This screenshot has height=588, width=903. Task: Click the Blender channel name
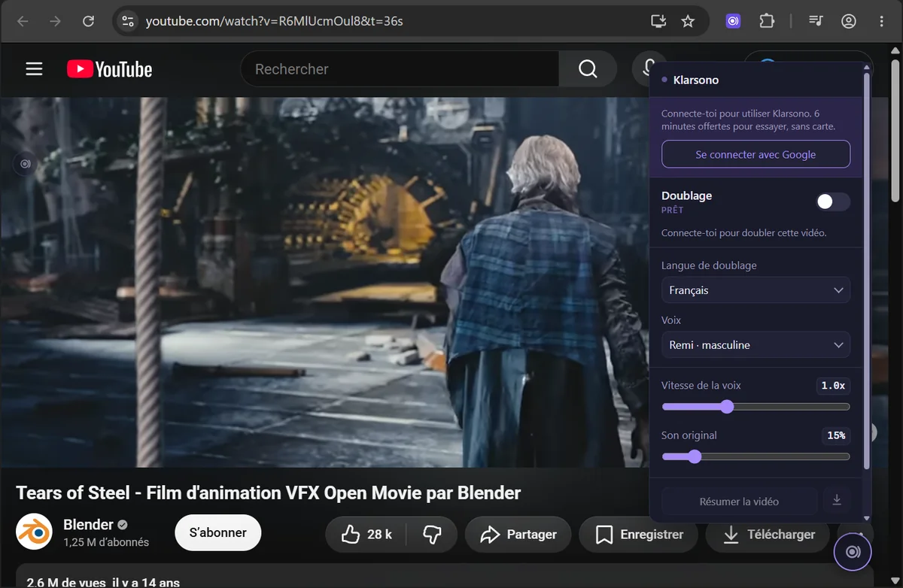click(x=88, y=524)
